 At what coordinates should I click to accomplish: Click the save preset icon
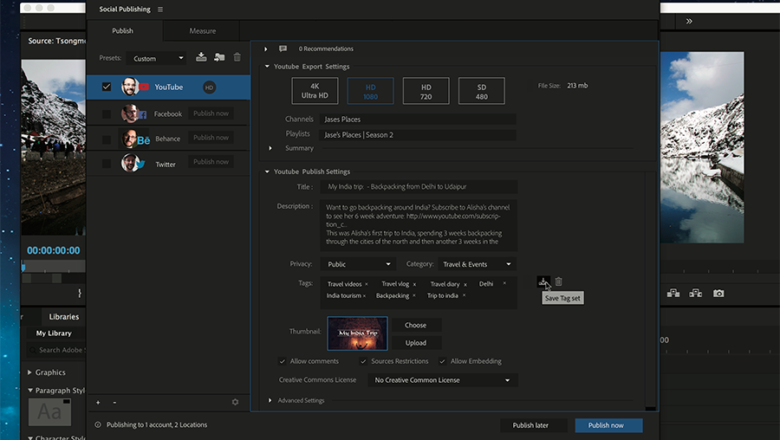click(x=201, y=57)
